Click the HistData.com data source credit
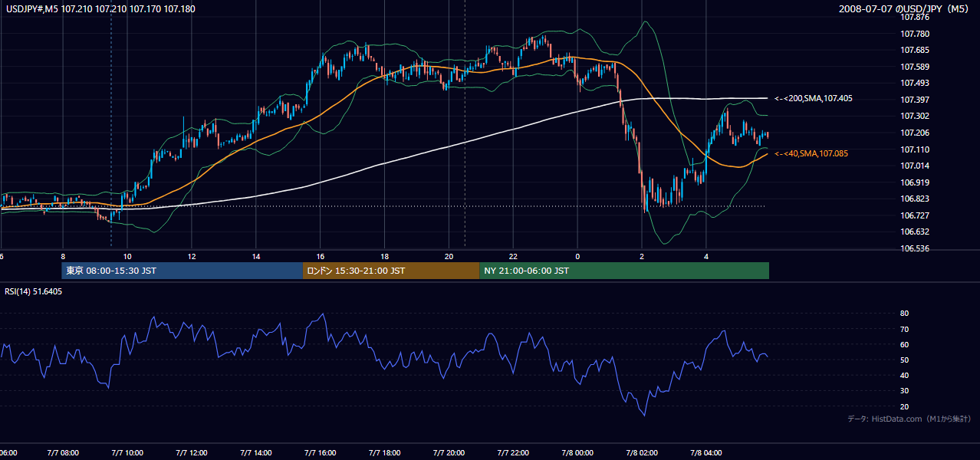Image resolution: width=980 pixels, height=460 pixels. [909, 419]
